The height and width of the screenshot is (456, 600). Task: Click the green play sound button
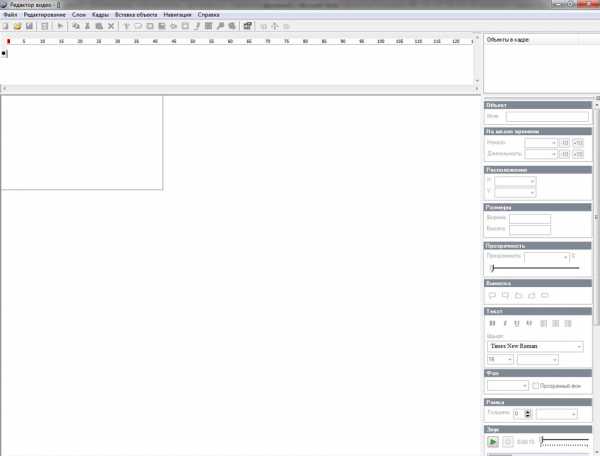(493, 442)
